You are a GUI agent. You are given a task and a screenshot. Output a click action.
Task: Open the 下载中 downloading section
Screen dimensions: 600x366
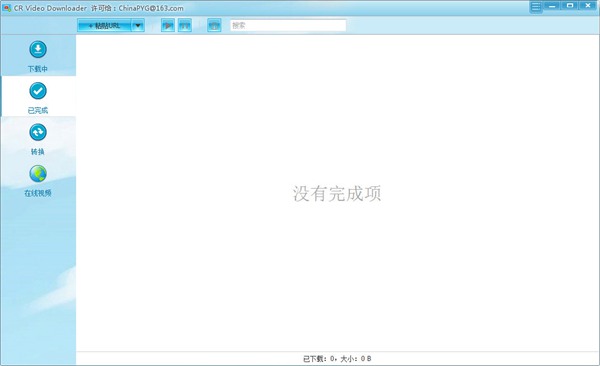point(38,56)
